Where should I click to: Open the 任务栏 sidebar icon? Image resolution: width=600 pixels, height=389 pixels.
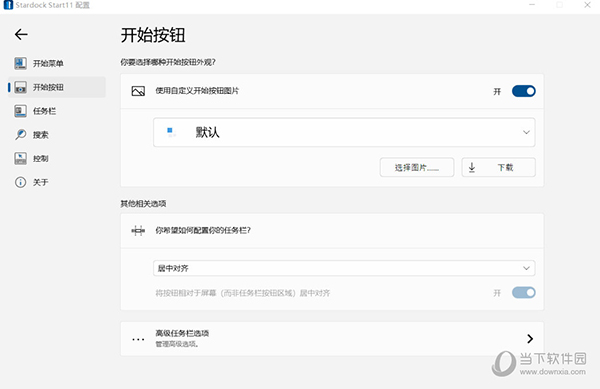click(x=21, y=111)
